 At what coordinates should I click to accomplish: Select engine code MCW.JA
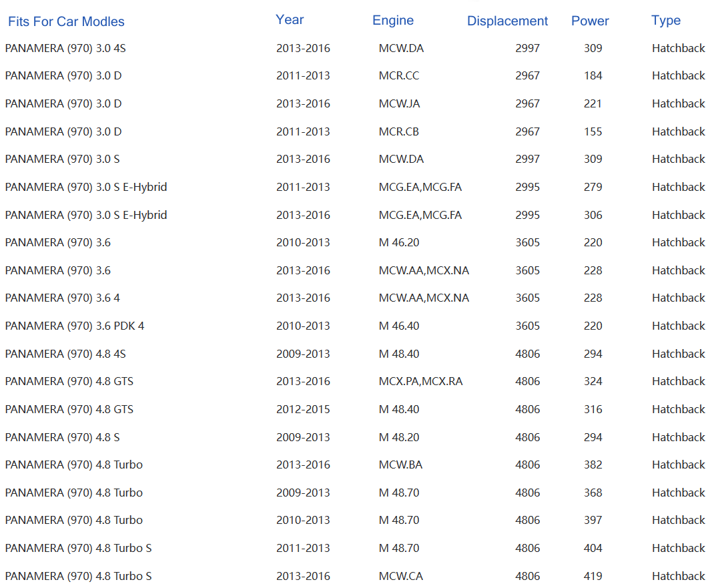[399, 104]
